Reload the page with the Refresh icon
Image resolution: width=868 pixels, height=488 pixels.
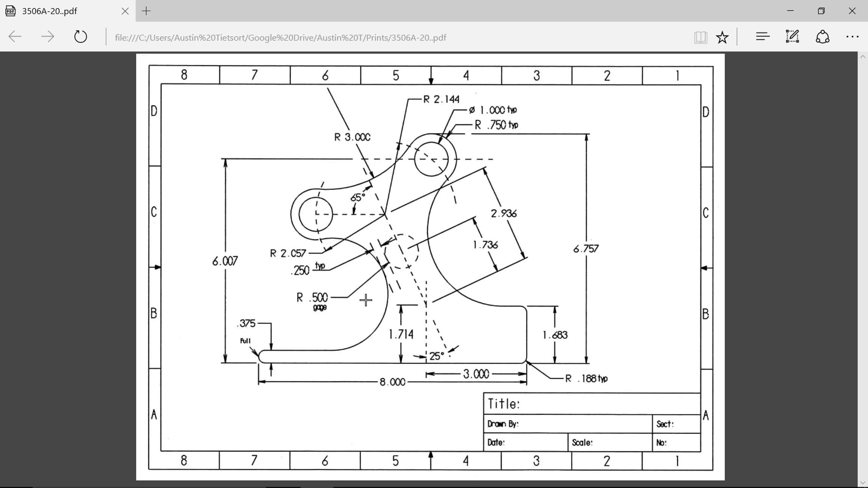[80, 37]
